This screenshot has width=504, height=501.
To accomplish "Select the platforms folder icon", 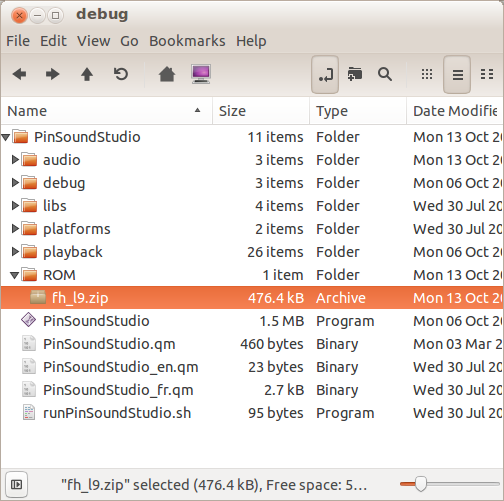I will tap(29, 229).
